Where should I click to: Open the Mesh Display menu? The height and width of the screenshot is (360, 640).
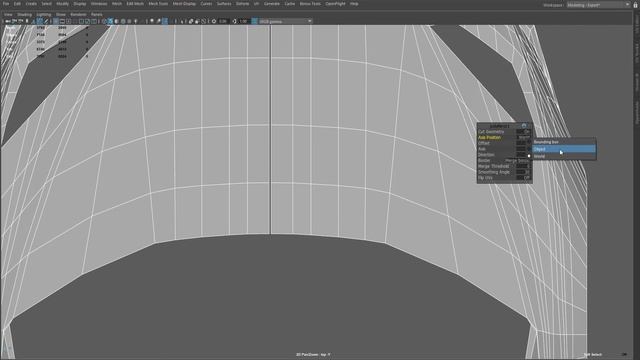coord(184,4)
